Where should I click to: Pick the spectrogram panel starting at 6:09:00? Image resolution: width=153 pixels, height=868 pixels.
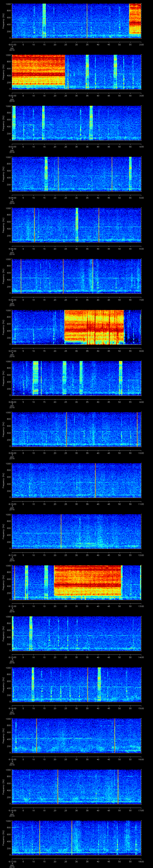click(x=76, y=429)
